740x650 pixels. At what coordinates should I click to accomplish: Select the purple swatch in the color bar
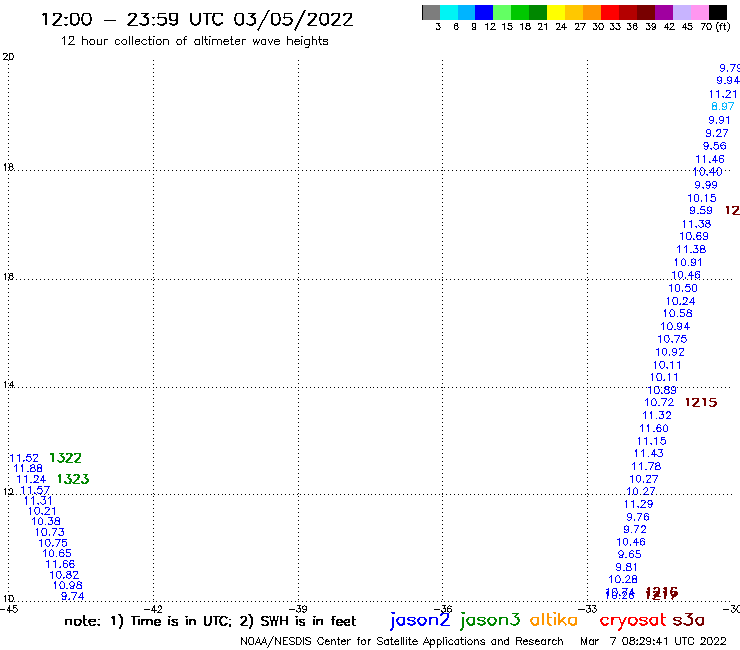pyautogui.click(x=664, y=12)
